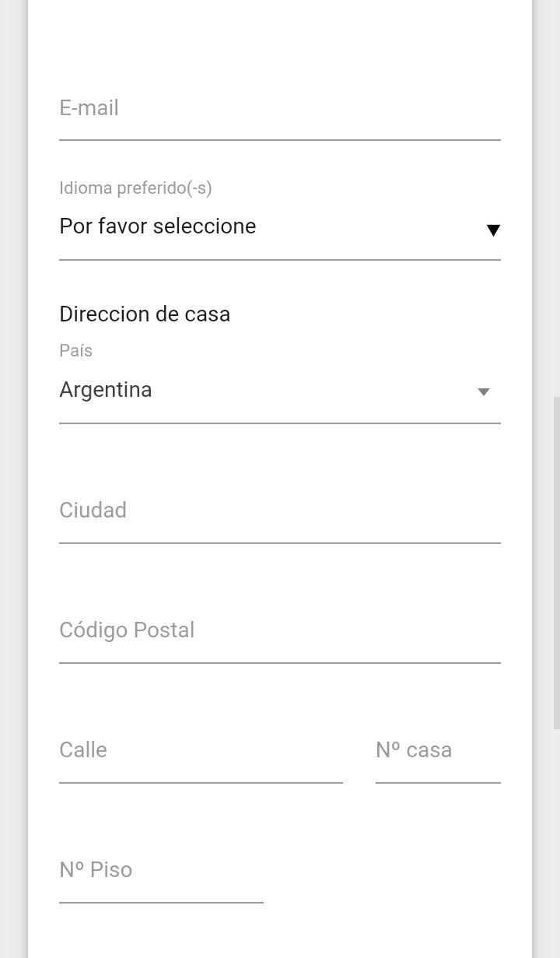Click the Argentina country value

[x=106, y=390]
